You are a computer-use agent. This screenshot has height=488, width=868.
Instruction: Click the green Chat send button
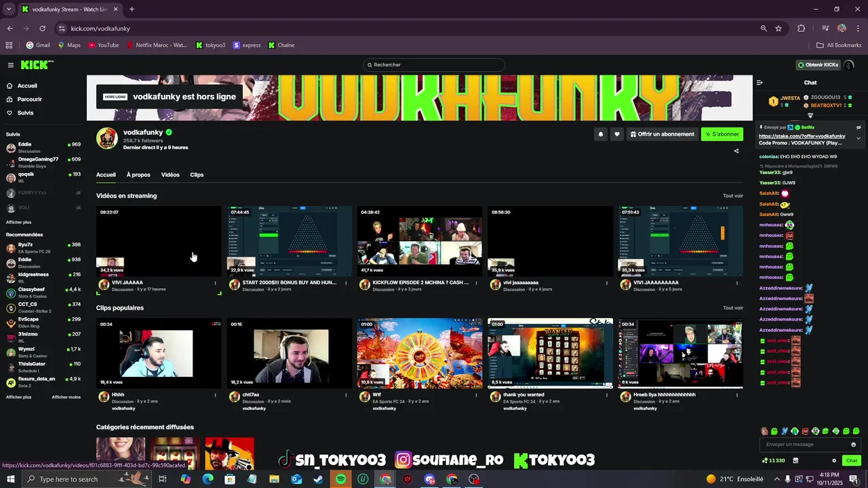pos(852,461)
